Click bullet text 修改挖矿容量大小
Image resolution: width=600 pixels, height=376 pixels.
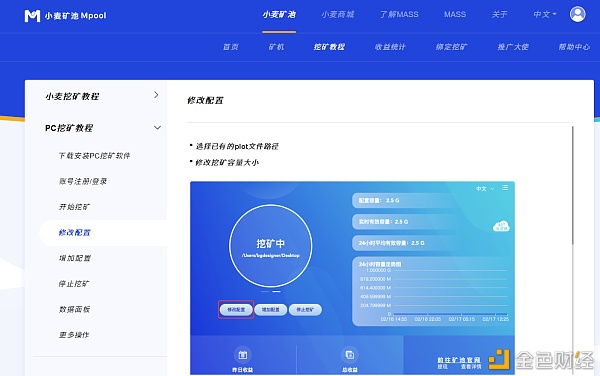point(227,163)
